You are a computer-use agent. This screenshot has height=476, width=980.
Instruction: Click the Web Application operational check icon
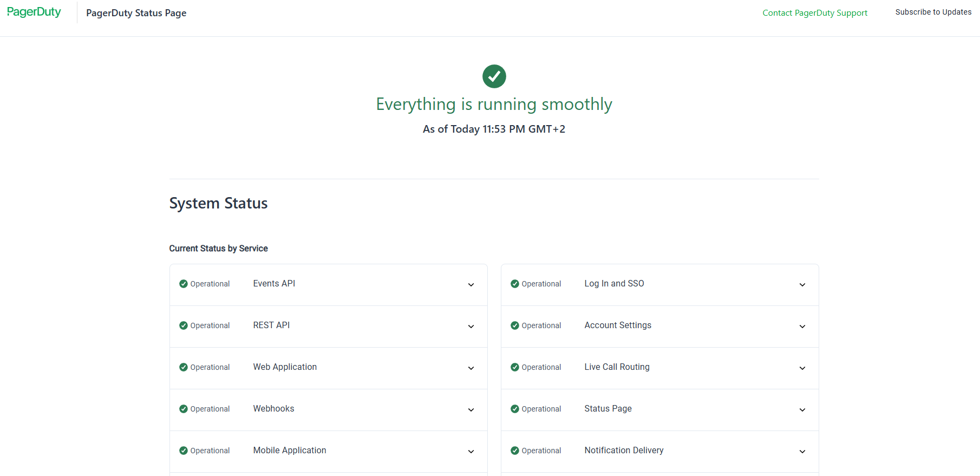point(184,367)
